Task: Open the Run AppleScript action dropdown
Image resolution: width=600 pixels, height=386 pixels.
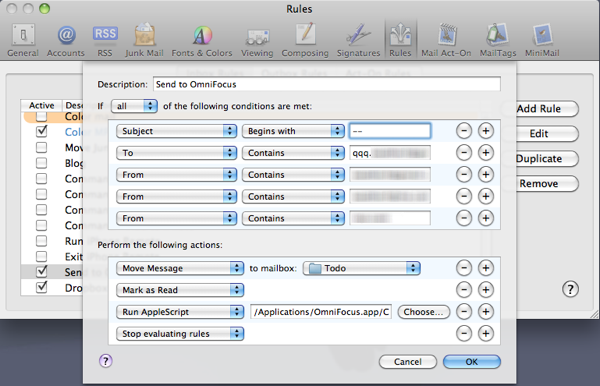Action: pyautogui.click(x=180, y=312)
